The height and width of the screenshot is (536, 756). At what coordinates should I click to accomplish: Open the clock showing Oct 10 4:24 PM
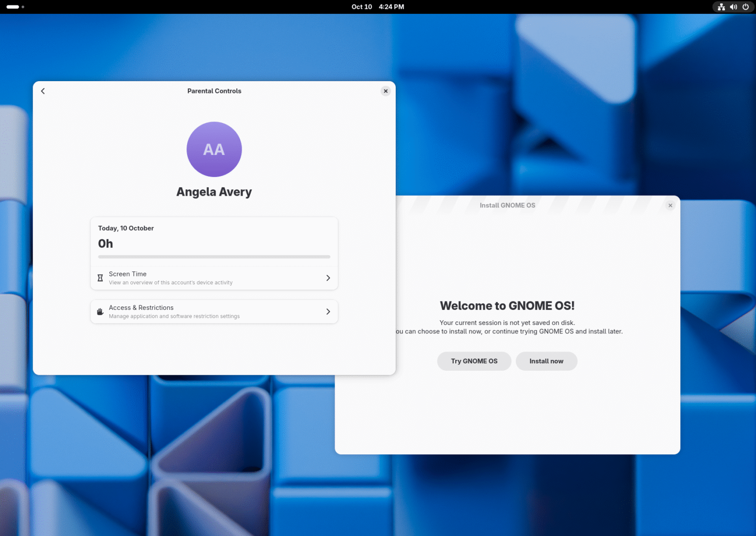click(x=378, y=7)
